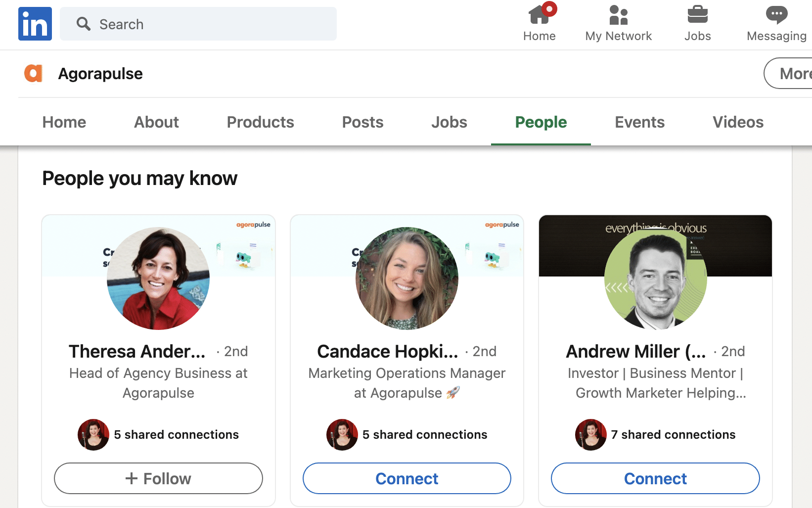812x508 pixels.
Task: Open the Messaging chat bubble icon
Action: 776,15
